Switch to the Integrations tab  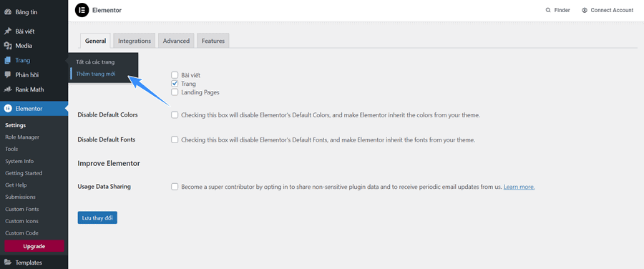pos(135,41)
